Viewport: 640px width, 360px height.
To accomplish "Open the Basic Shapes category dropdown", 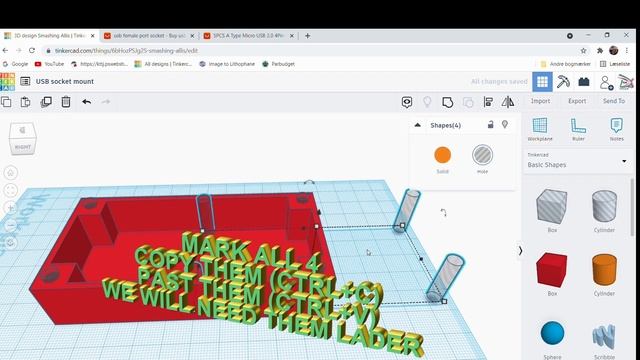I will tap(577, 161).
